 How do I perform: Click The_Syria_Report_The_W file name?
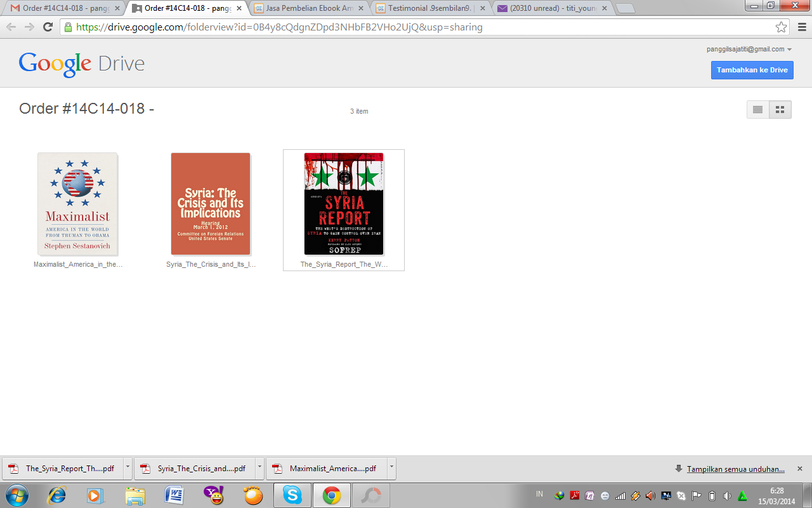coord(344,264)
